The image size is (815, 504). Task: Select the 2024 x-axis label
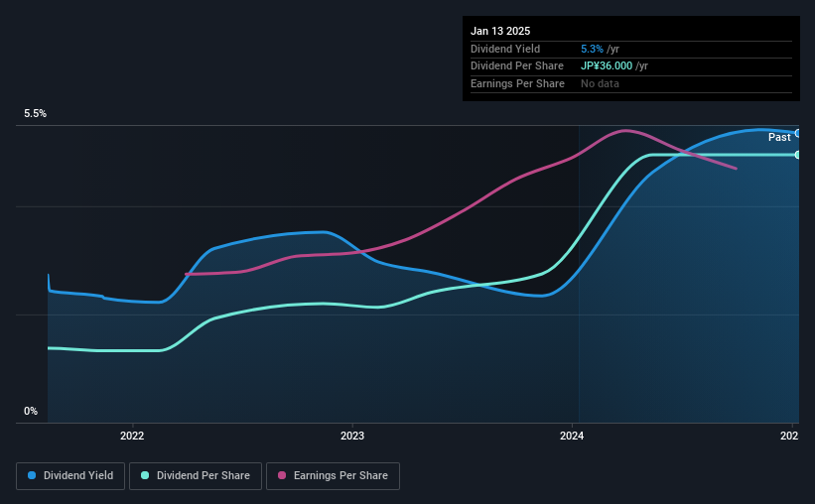click(572, 436)
